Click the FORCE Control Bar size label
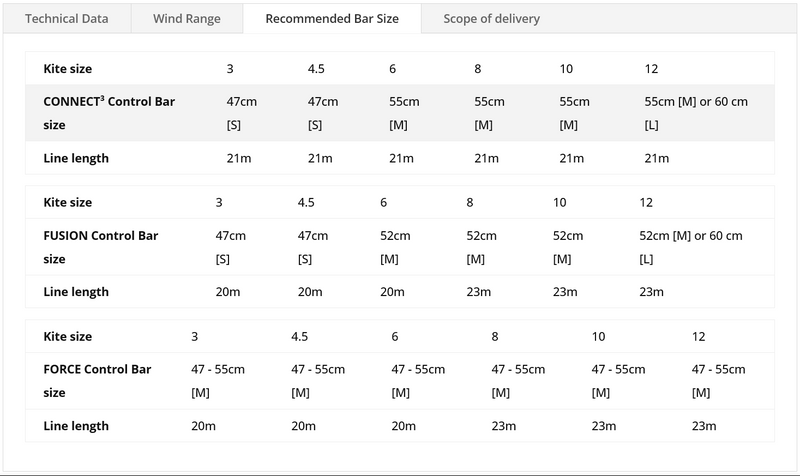800x476 pixels. click(x=96, y=381)
